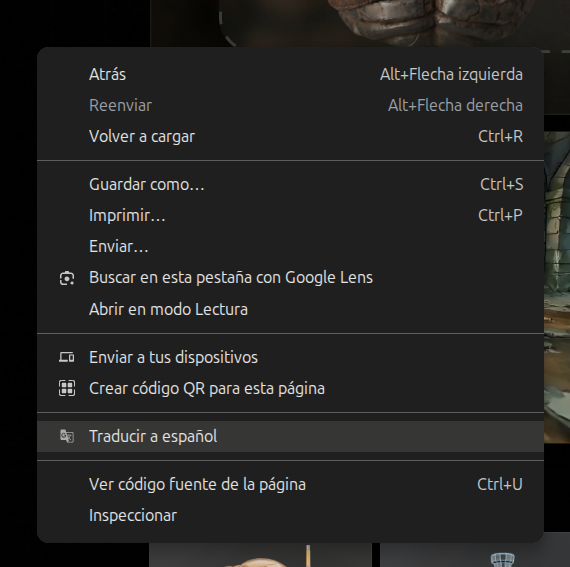
Task: Click the bottom-right wireframe model thumbnail
Action: click(475, 555)
